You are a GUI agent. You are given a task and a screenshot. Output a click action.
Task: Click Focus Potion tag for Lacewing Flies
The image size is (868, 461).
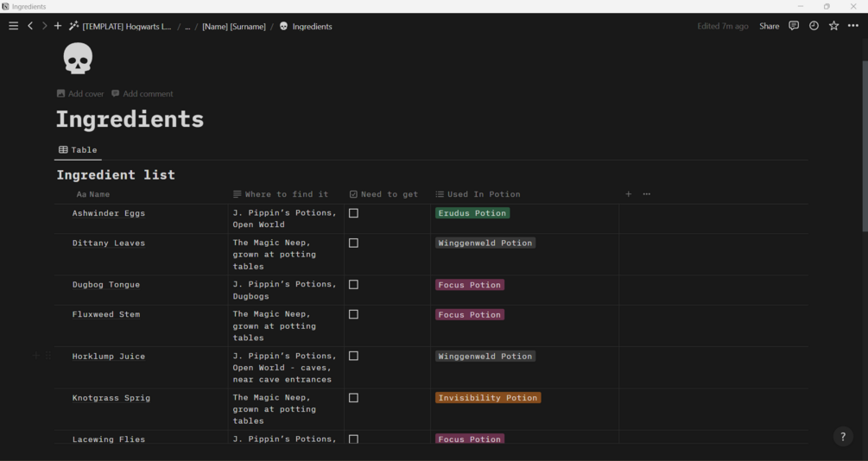tap(470, 439)
